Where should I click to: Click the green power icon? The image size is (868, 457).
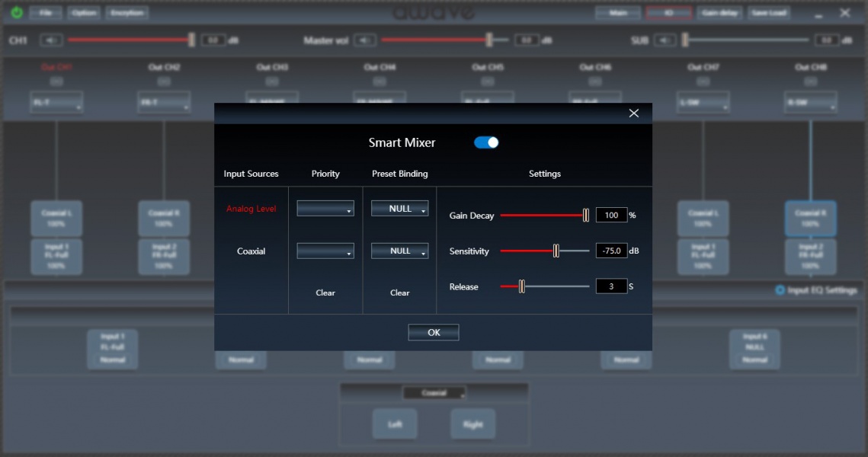[x=16, y=13]
